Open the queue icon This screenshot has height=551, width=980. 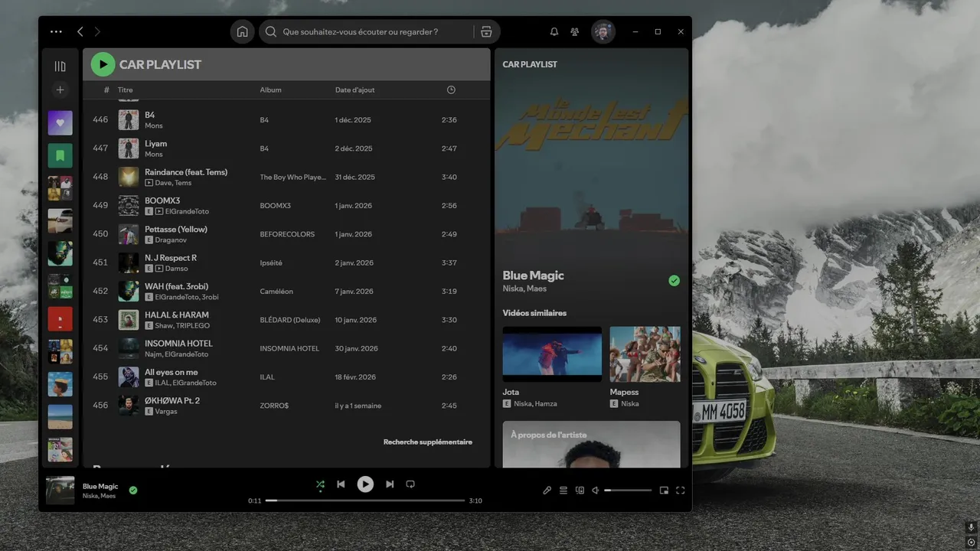pos(563,491)
